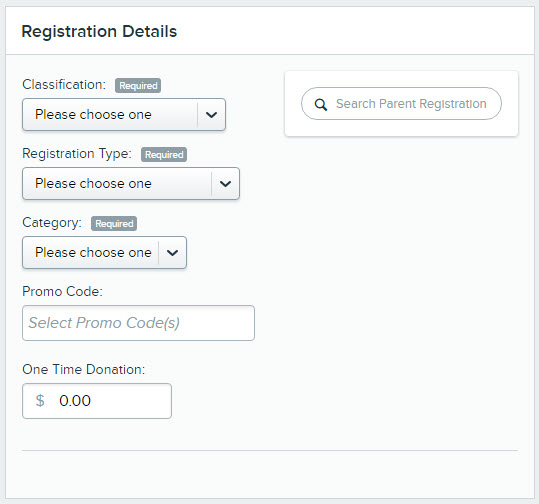539x504 pixels.
Task: Click the One Time Donation label
Action: [x=84, y=370]
